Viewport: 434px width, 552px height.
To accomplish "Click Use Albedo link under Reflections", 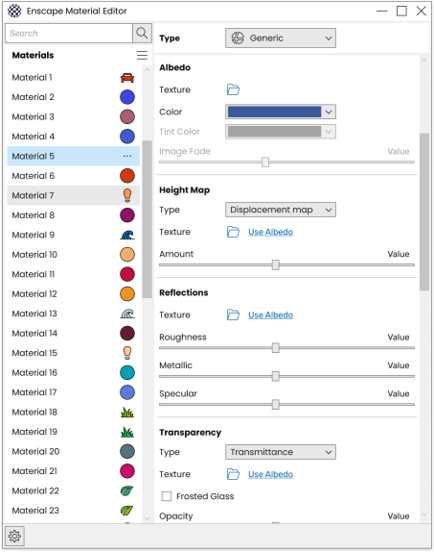I will (x=270, y=315).
